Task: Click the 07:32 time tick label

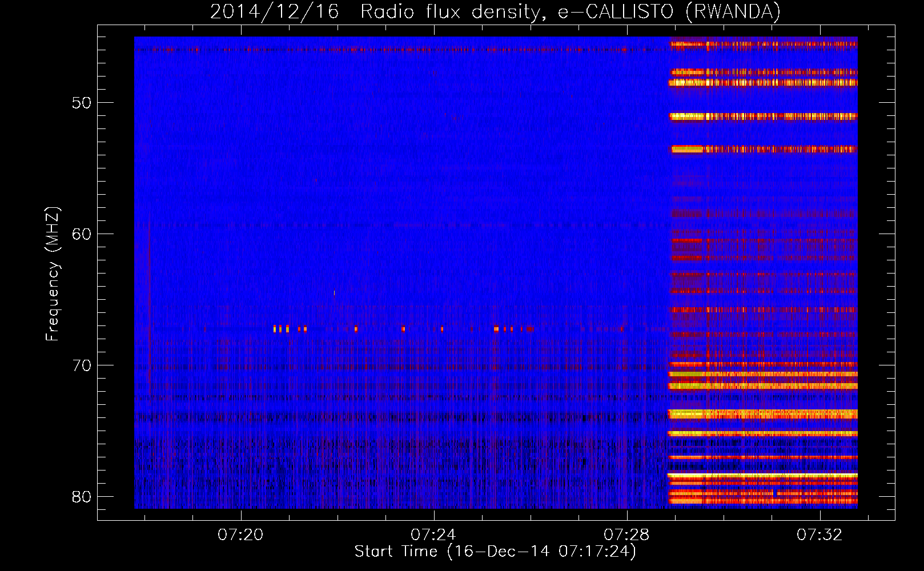Action: point(819,535)
